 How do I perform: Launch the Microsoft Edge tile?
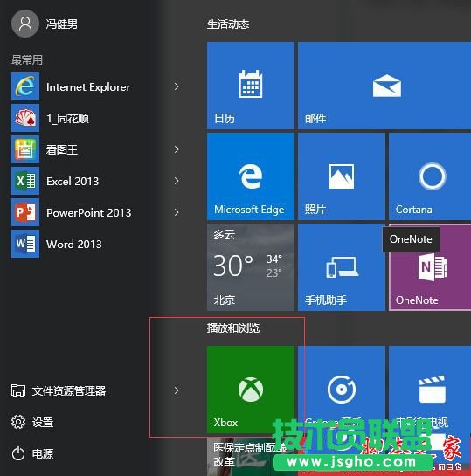(x=251, y=176)
